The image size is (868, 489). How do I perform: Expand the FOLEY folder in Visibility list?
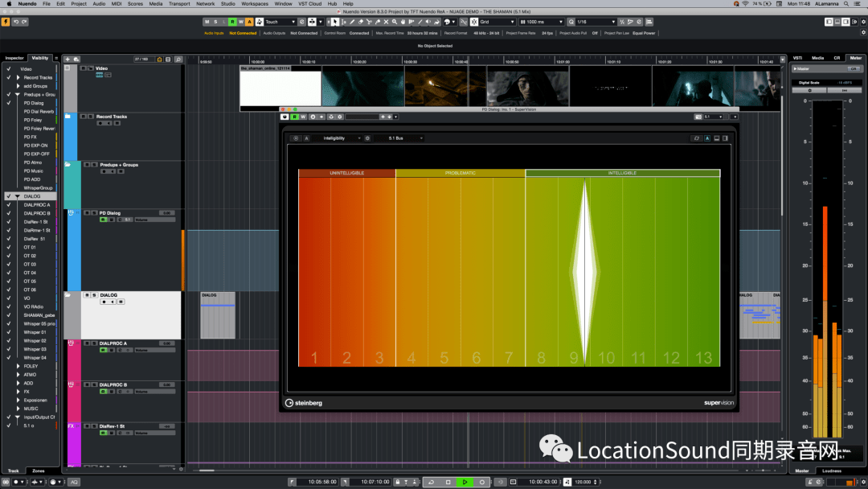click(18, 366)
